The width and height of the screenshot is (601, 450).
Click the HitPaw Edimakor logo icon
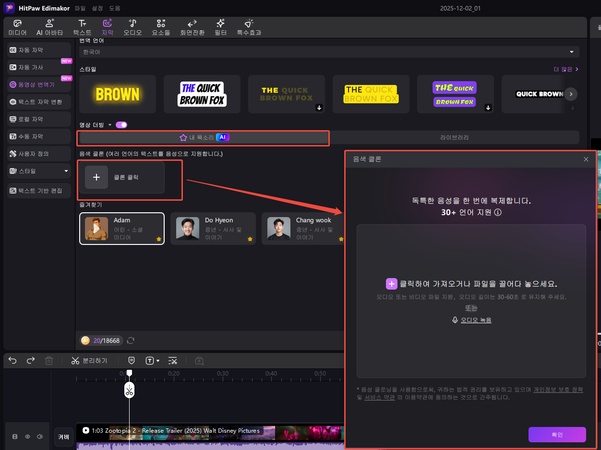click(x=9, y=8)
